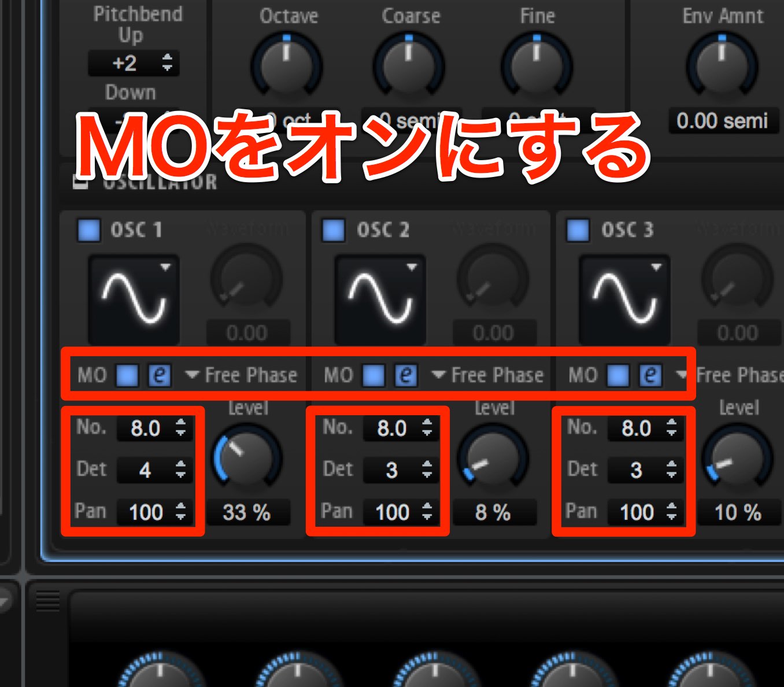Click Pitchbend Up stepper arrows
The image size is (784, 687).
click(x=167, y=62)
